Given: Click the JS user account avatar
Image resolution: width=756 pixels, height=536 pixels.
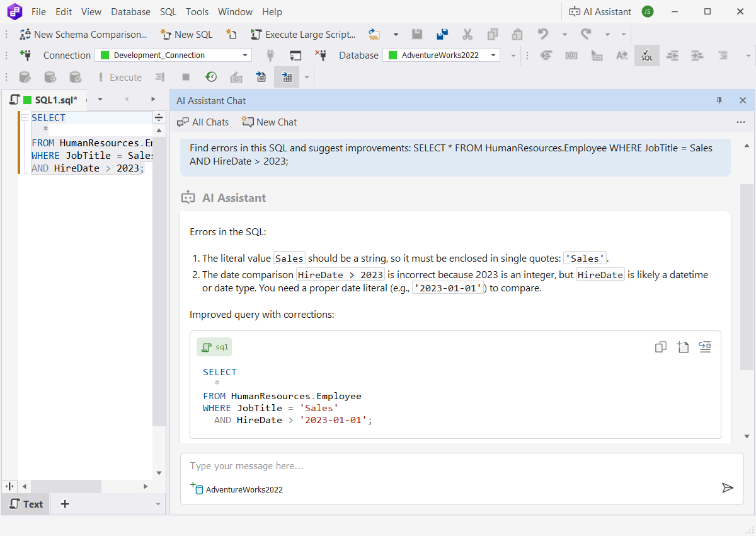Looking at the screenshot, I should point(647,11).
